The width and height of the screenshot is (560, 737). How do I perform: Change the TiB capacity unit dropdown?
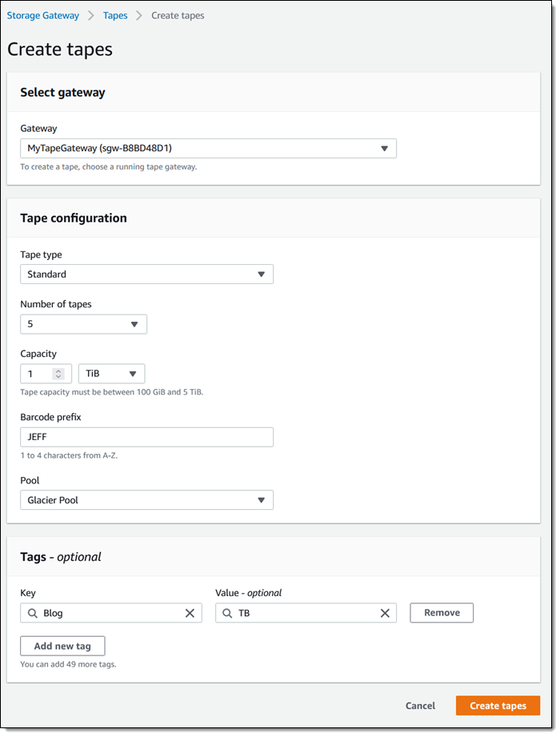point(112,374)
